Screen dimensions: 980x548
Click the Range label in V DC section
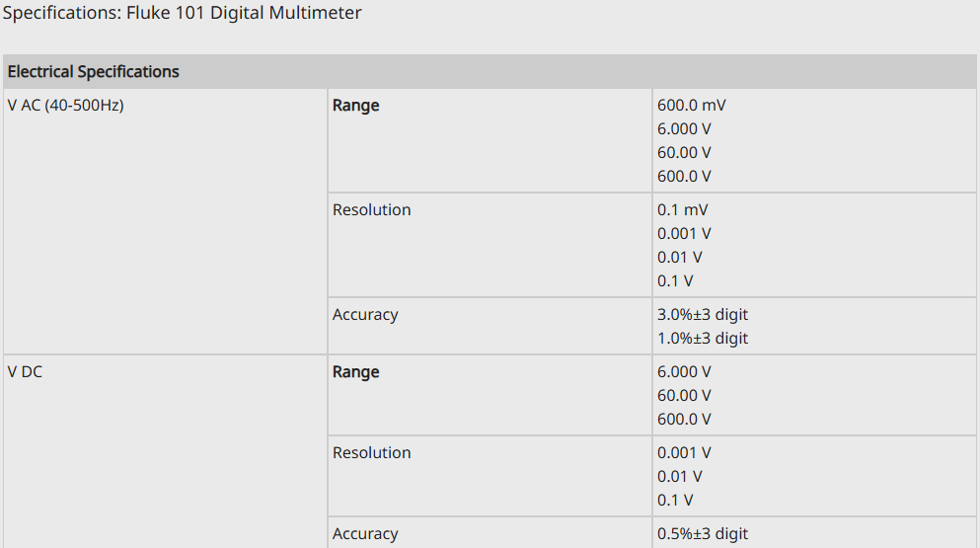(355, 372)
